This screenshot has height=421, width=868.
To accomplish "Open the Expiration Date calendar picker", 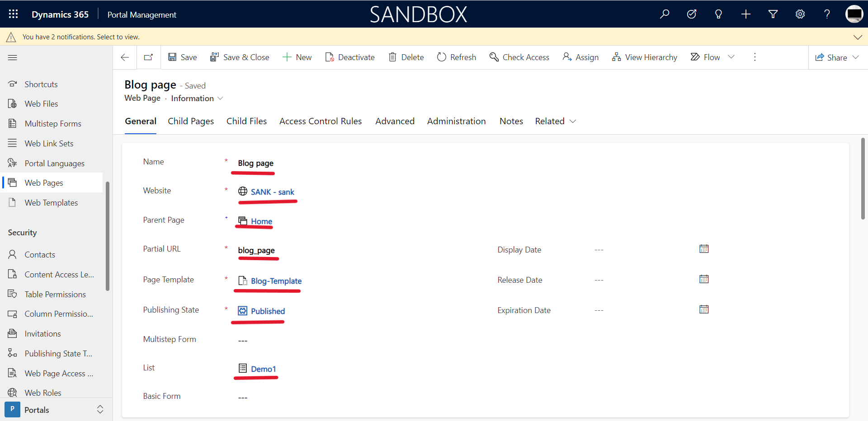I will [704, 309].
